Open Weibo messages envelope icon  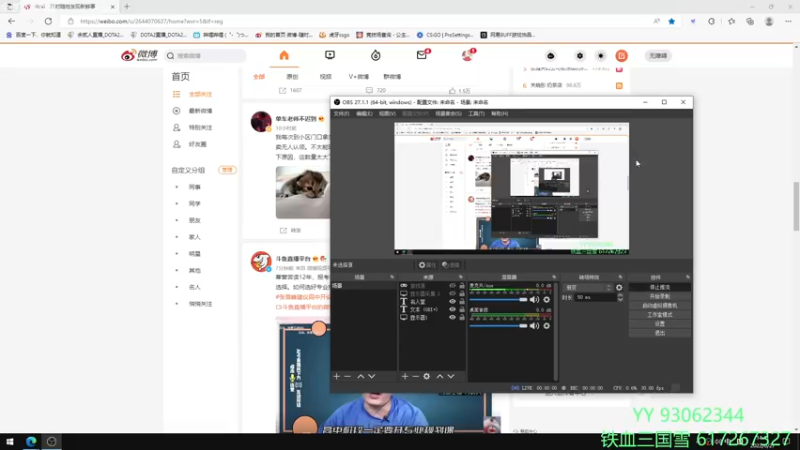421,55
